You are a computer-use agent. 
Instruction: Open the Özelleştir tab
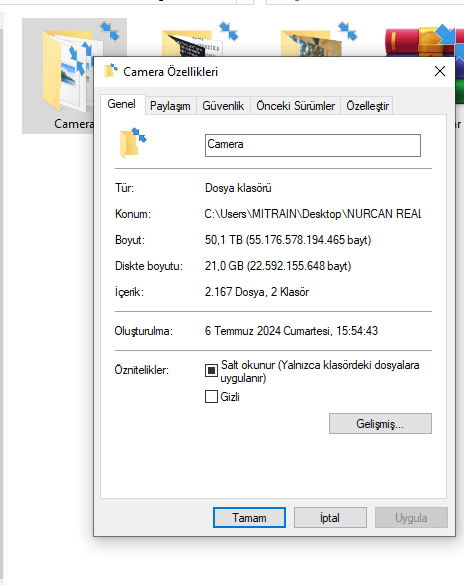(367, 106)
